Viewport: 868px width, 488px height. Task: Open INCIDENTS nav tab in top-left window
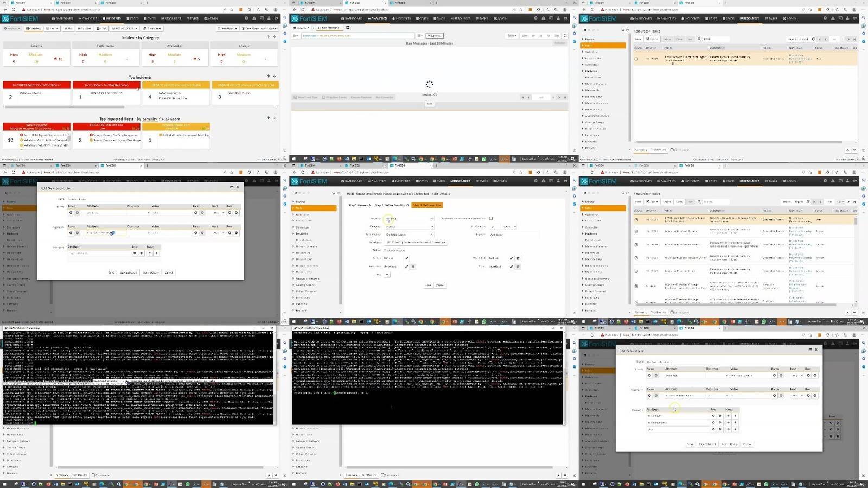click(112, 18)
